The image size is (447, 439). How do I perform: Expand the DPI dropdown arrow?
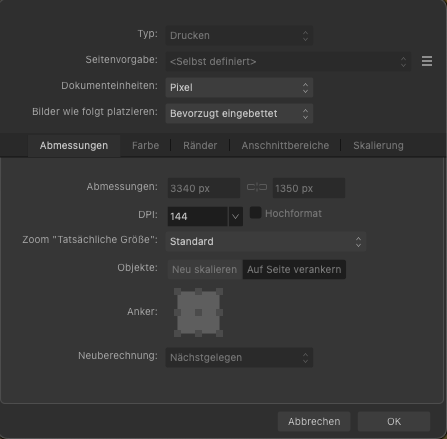[x=235, y=216]
